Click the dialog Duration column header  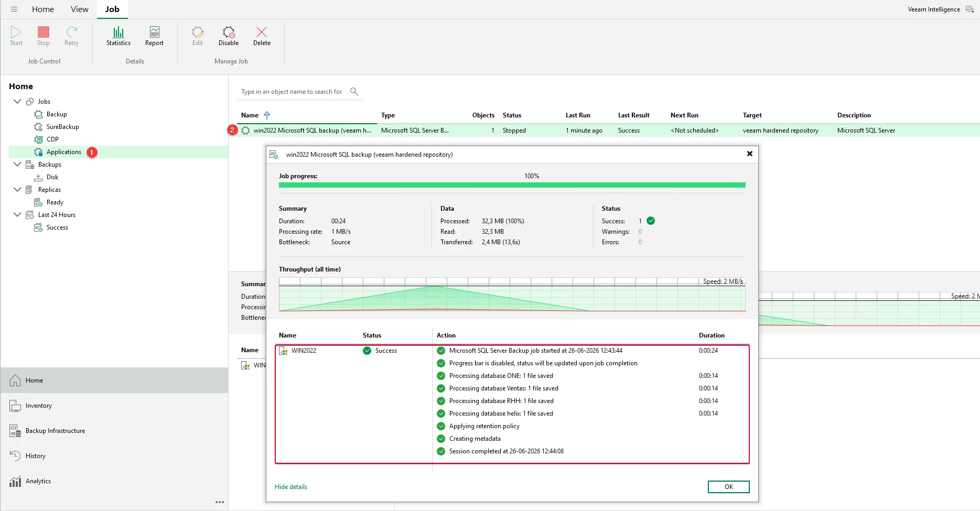712,335
